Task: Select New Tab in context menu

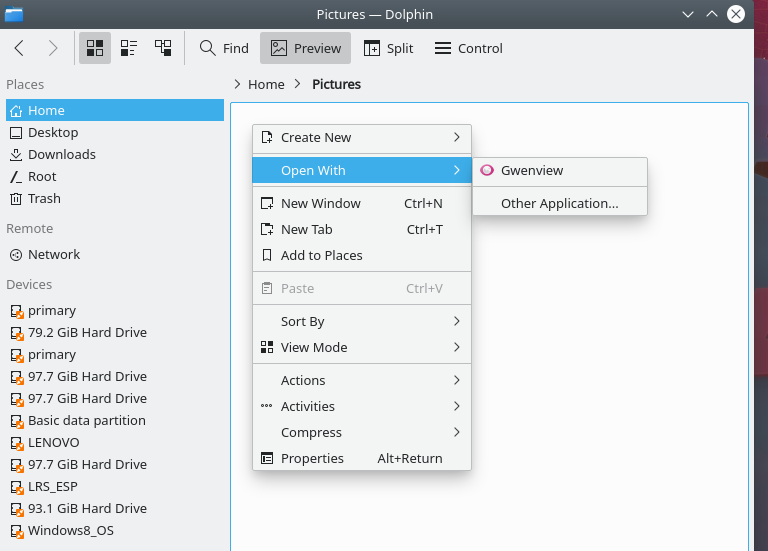Action: [x=362, y=229]
